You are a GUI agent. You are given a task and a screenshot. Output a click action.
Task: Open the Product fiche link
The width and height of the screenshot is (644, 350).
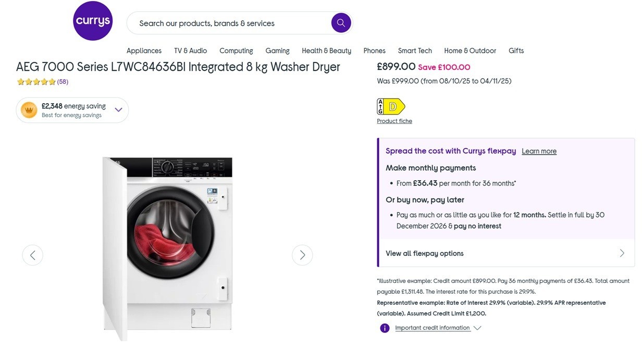[394, 120]
